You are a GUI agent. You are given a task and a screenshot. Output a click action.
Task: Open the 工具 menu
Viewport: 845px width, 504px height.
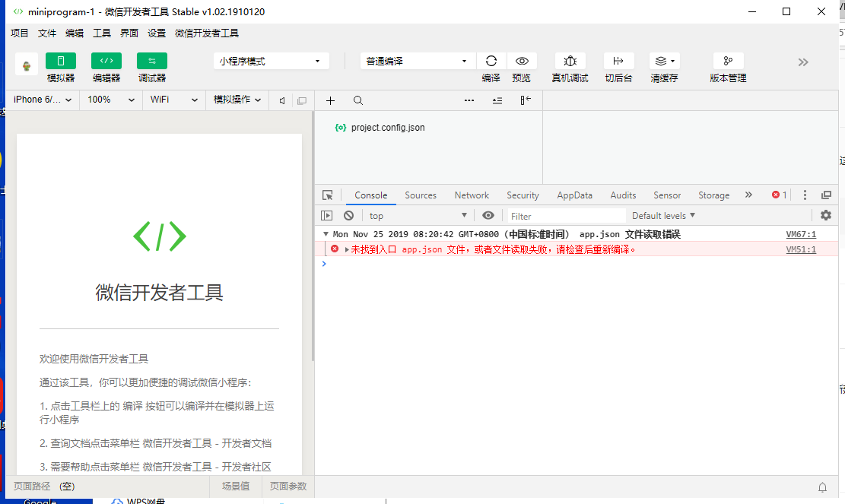tap(102, 33)
